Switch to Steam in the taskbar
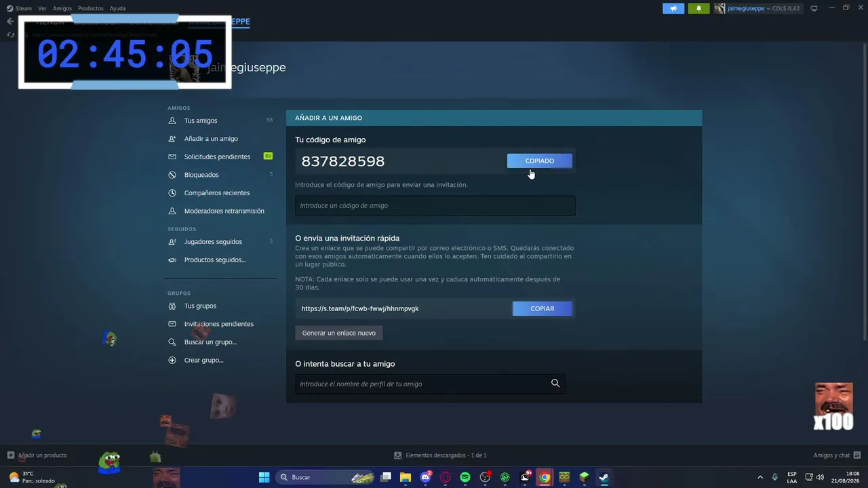Image resolution: width=868 pixels, height=488 pixels. pyautogui.click(x=604, y=477)
